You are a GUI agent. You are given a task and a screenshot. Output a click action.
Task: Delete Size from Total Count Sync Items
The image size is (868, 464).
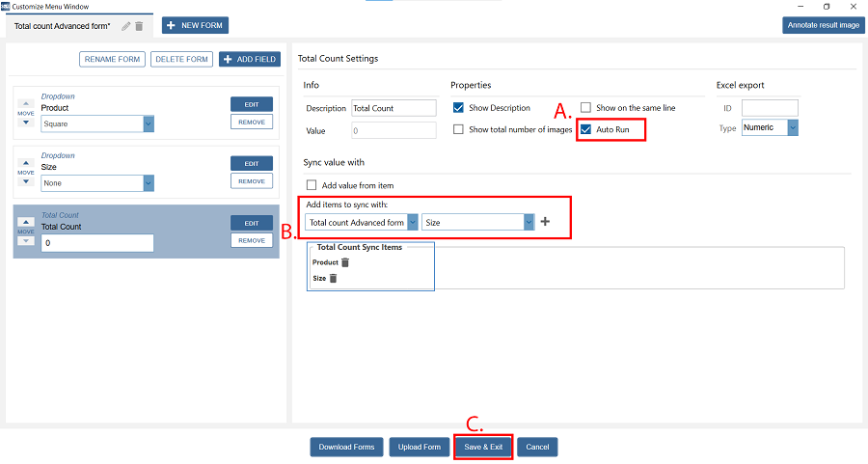pyautogui.click(x=334, y=279)
